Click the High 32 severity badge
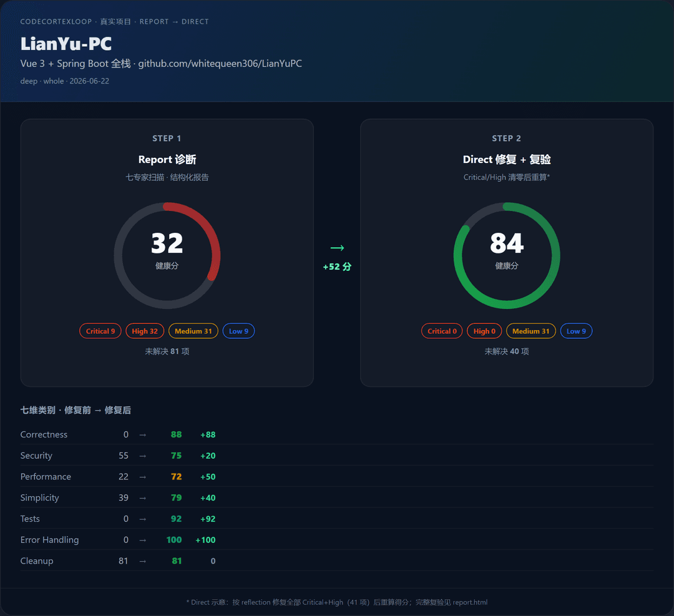The width and height of the screenshot is (674, 616). [145, 331]
